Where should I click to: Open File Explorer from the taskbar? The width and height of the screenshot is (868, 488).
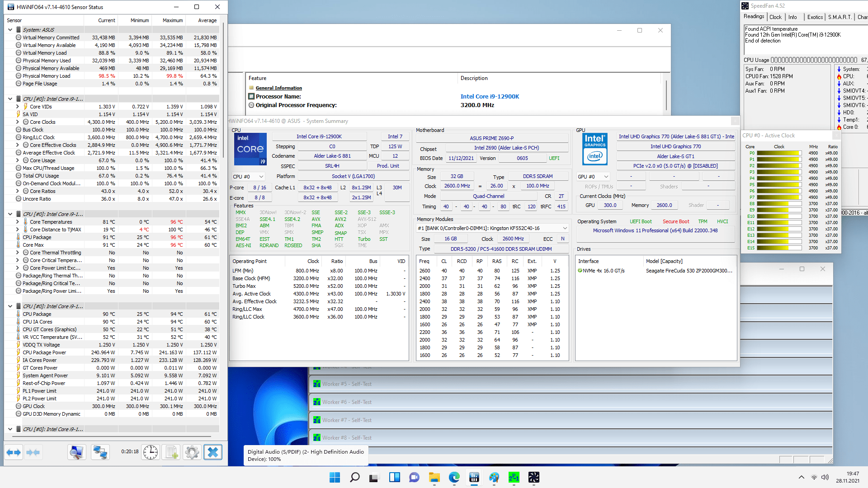(x=434, y=477)
